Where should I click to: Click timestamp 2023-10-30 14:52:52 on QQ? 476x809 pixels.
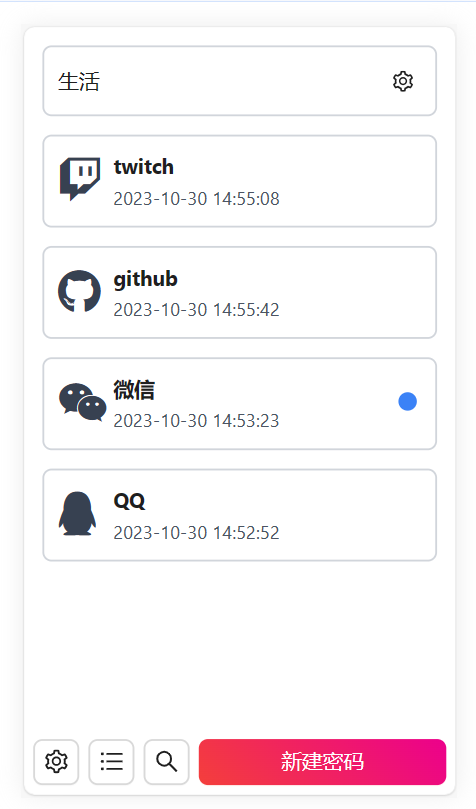coord(196,532)
